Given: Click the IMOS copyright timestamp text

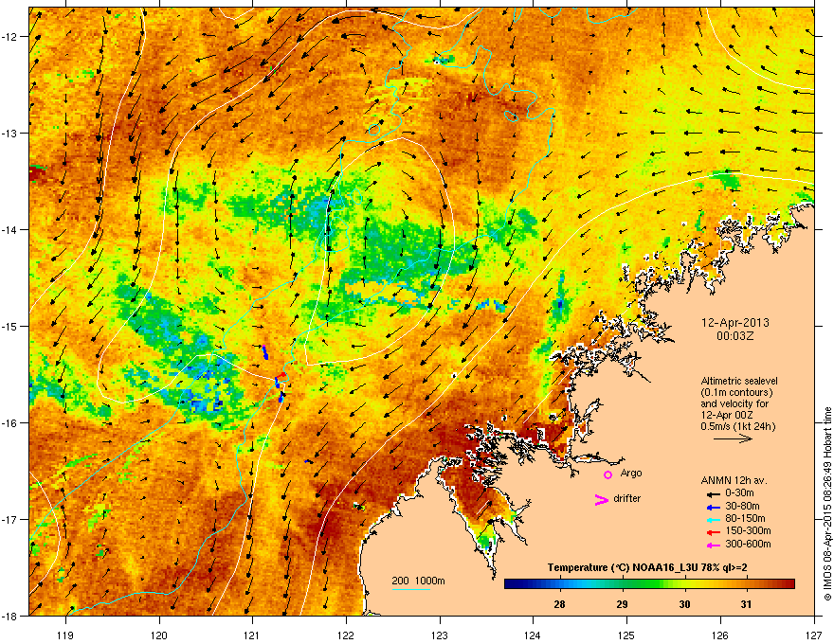Looking at the screenshot, I should (827, 504).
